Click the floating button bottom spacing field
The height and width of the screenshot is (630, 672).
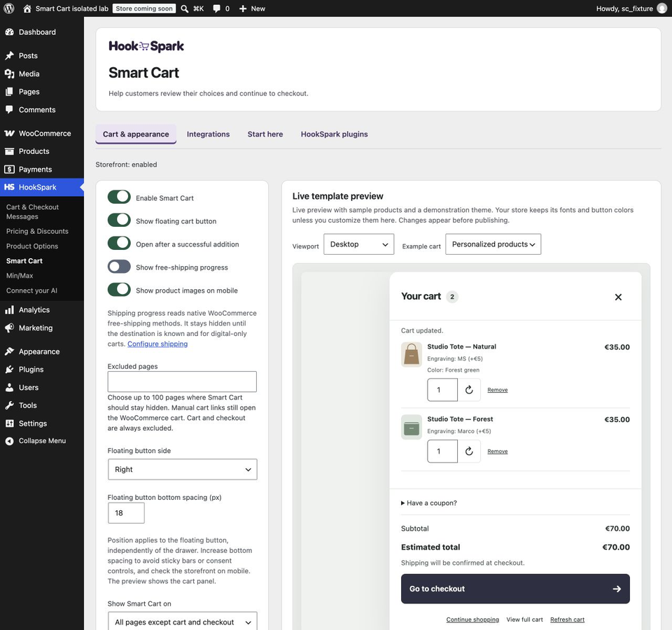(126, 513)
